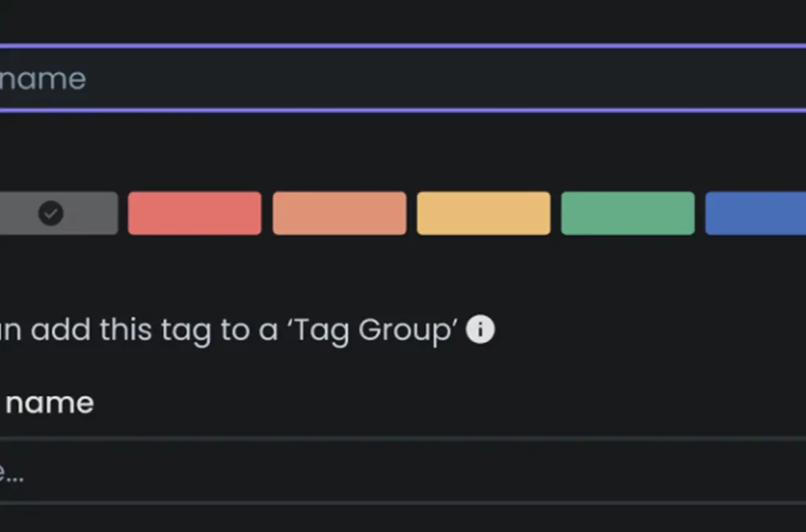Pick the swatch right of the gray one
This screenshot has height=532, width=806.
pyautogui.click(x=194, y=213)
